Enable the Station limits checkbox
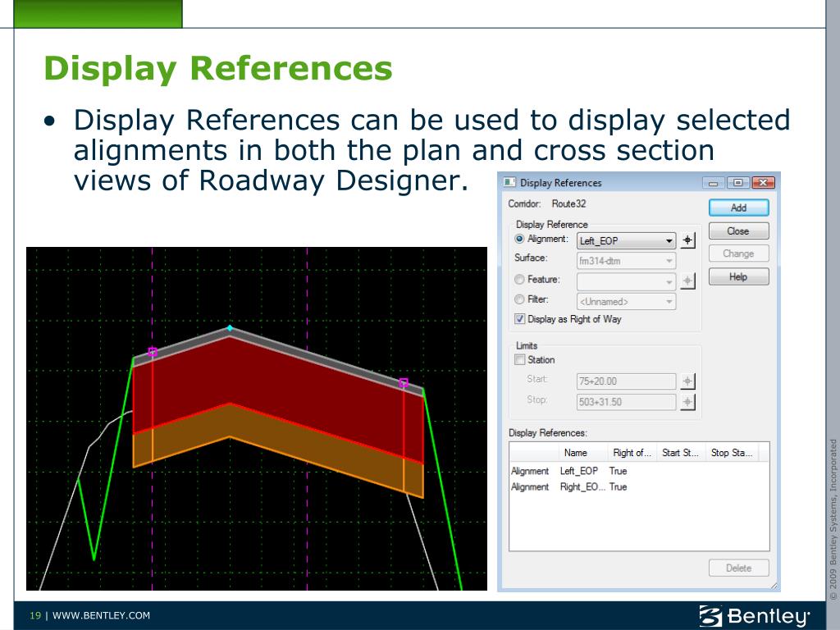 click(519, 360)
